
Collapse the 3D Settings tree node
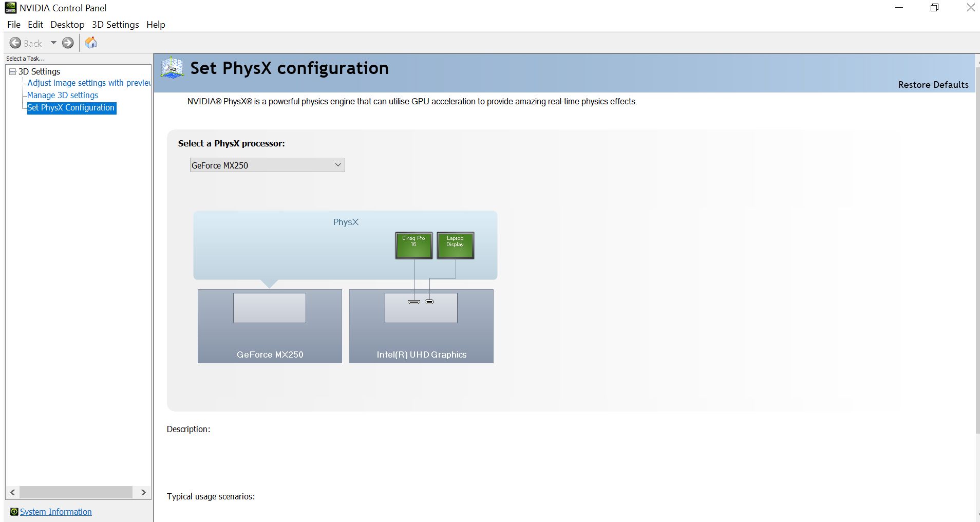point(13,71)
